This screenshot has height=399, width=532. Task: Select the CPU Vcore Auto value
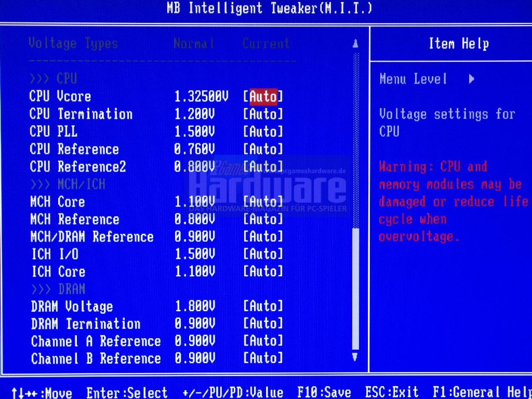pos(263,96)
